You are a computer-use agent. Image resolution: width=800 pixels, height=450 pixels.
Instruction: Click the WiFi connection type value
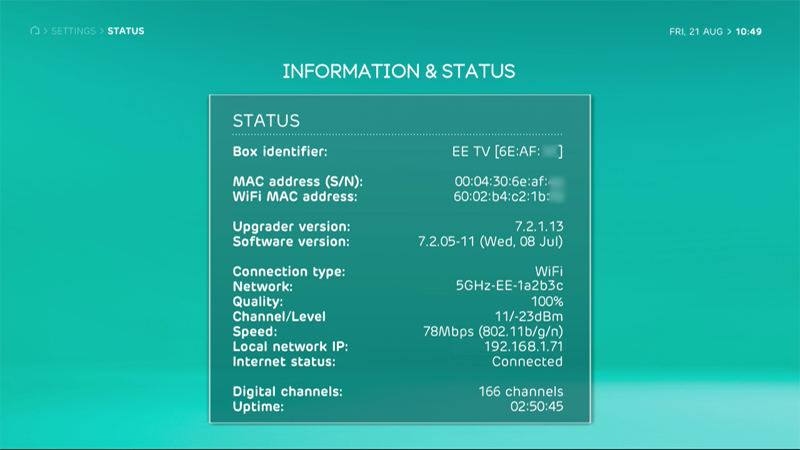coord(549,271)
